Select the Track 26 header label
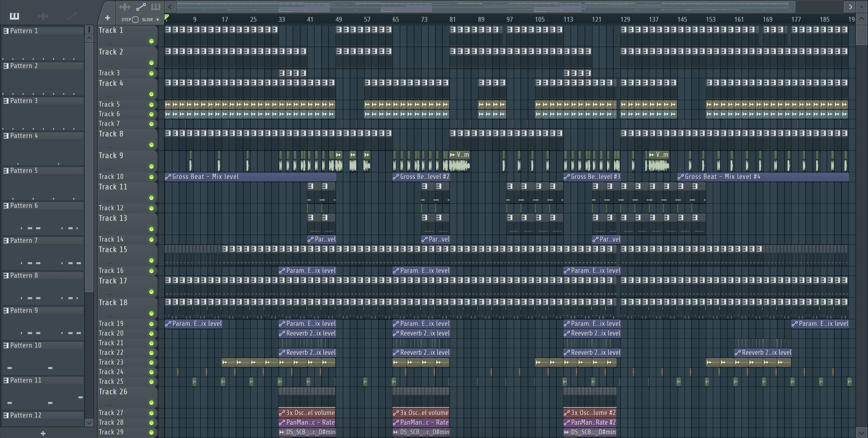The height and width of the screenshot is (438, 868). pos(113,392)
